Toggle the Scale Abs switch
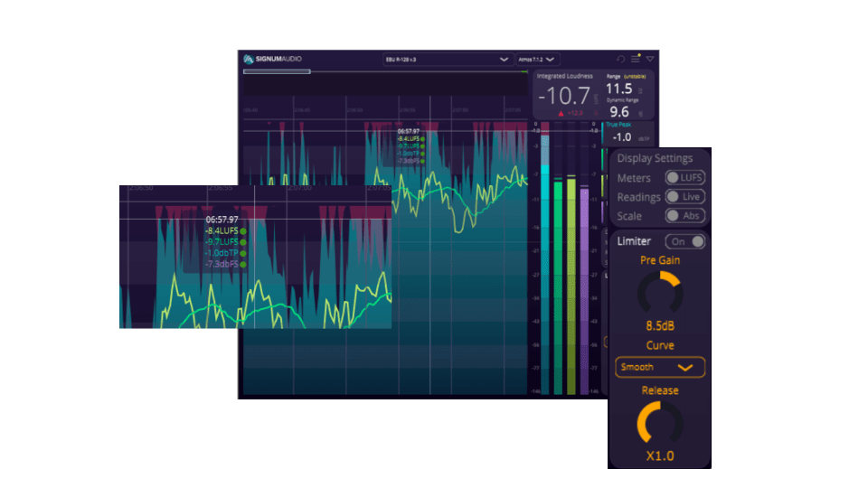This screenshot has width=868, height=488. tap(684, 216)
